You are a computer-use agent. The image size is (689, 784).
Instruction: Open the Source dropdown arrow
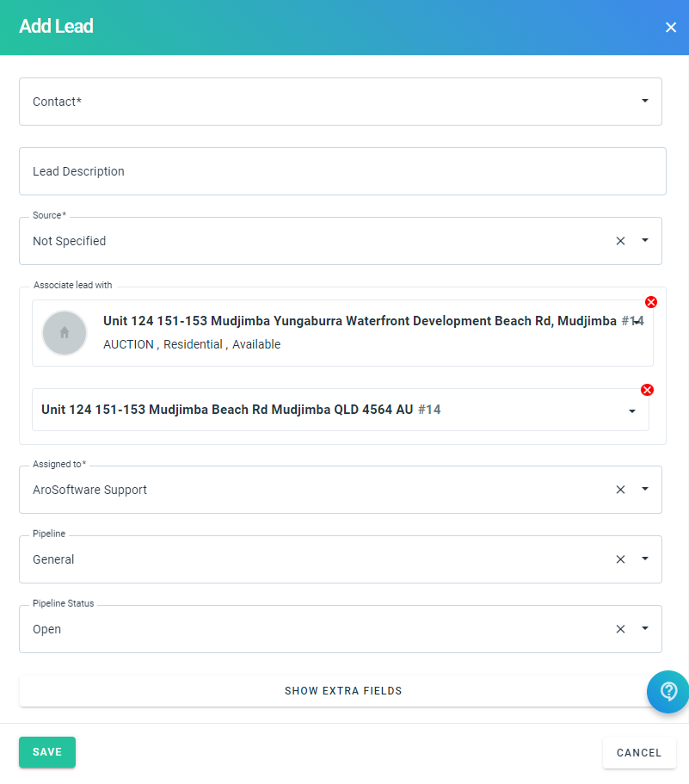point(645,240)
